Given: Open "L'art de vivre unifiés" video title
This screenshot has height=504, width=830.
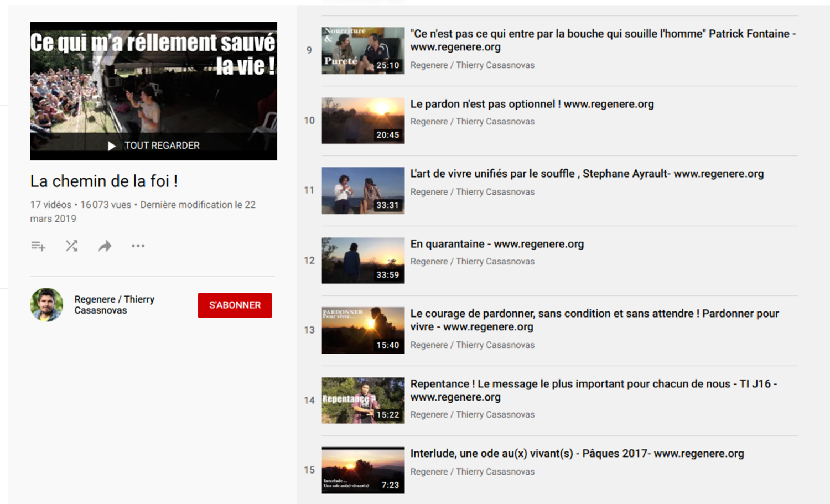Looking at the screenshot, I should [587, 174].
